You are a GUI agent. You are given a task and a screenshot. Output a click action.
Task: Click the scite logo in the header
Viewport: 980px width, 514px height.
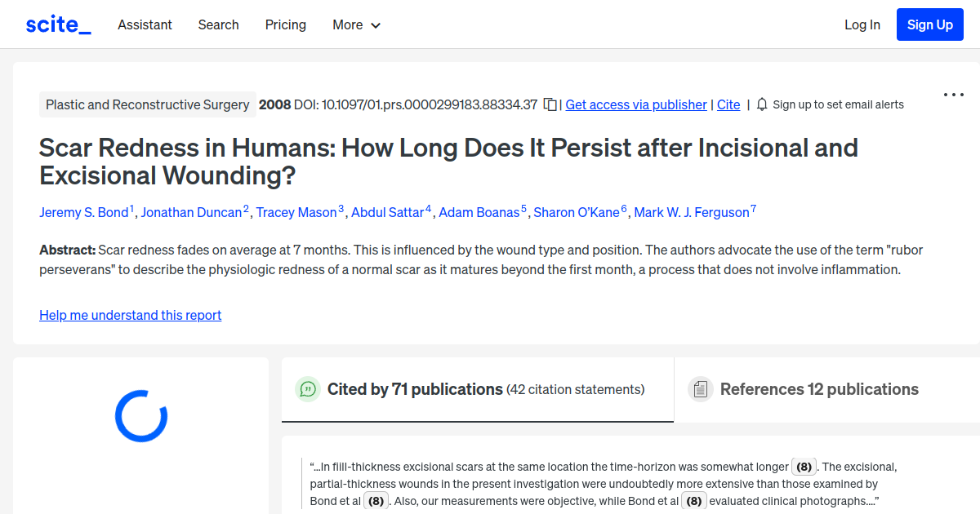(x=57, y=24)
